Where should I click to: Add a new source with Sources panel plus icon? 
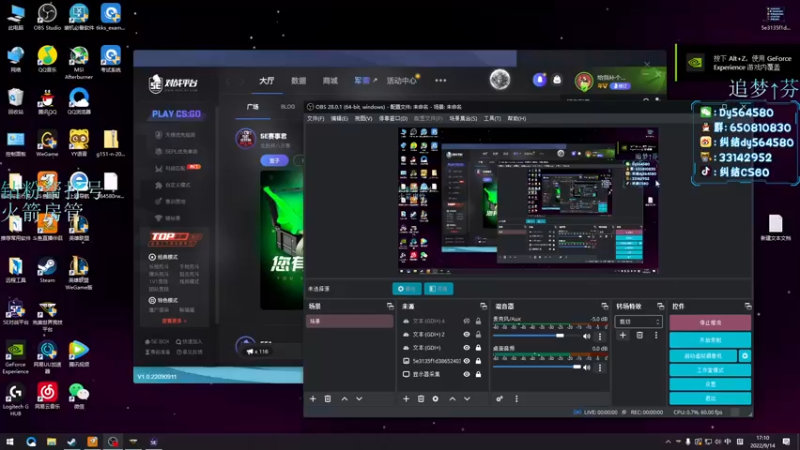tap(406, 399)
